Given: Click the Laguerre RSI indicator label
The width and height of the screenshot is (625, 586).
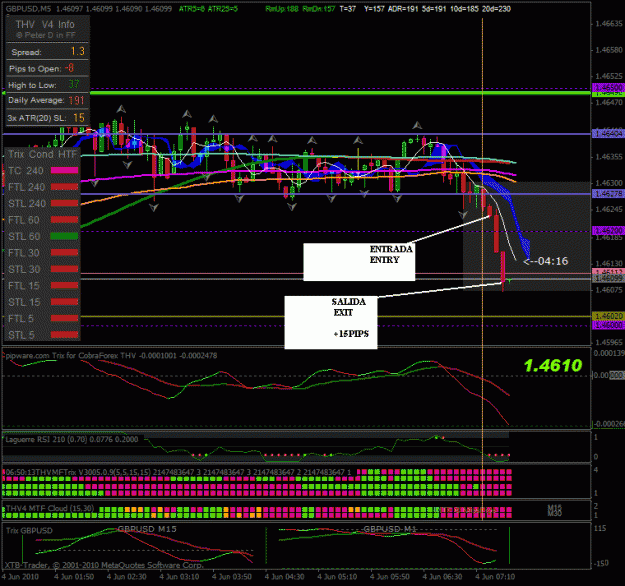Looking at the screenshot, I should pyautogui.click(x=72, y=439).
